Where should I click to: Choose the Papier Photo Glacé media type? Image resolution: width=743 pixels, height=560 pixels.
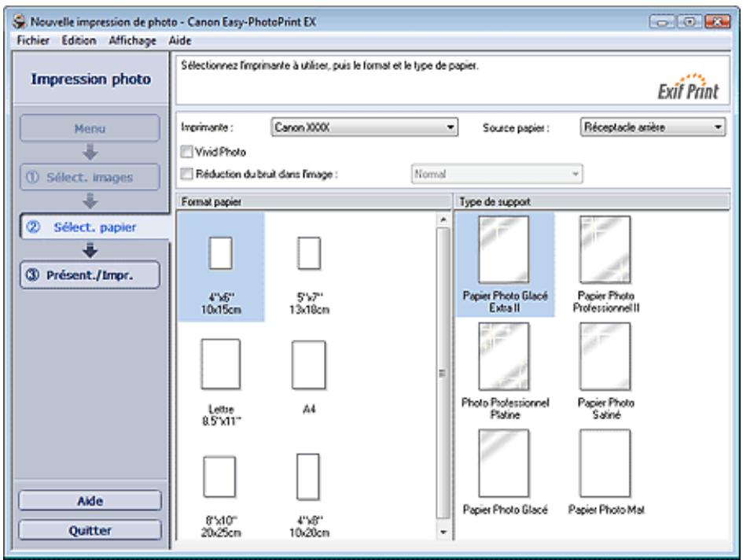tap(505, 473)
